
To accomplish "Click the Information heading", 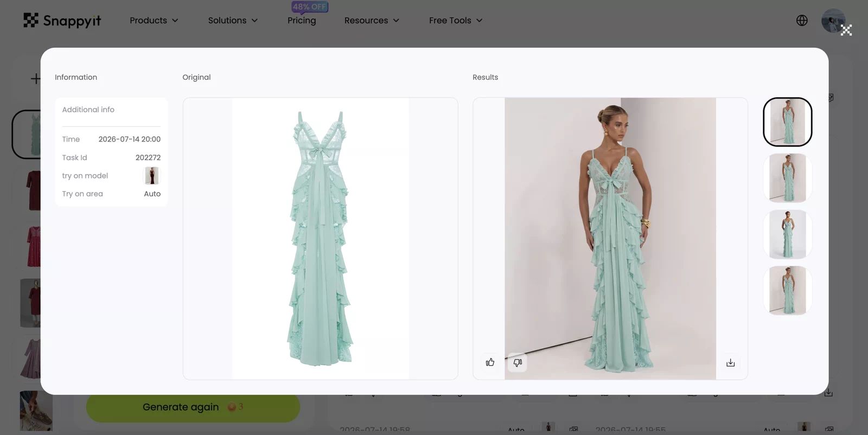I will point(76,77).
